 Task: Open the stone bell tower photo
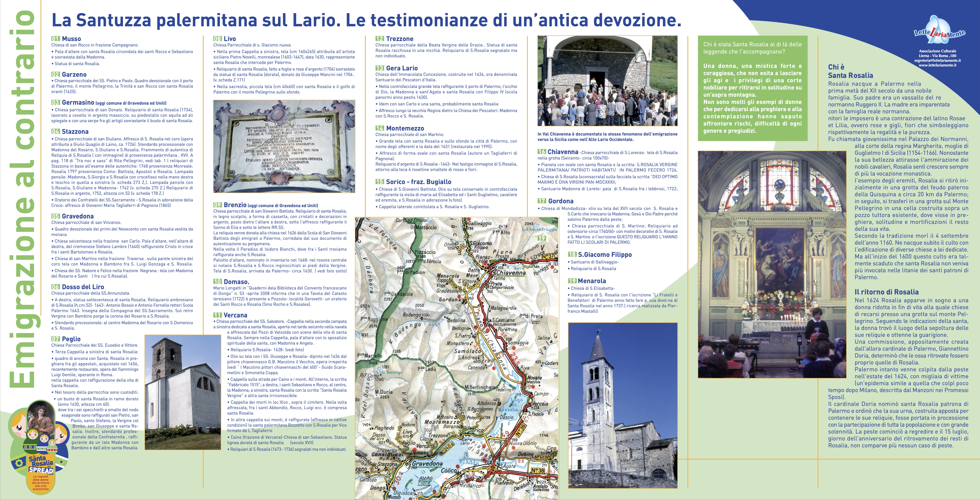623,405
